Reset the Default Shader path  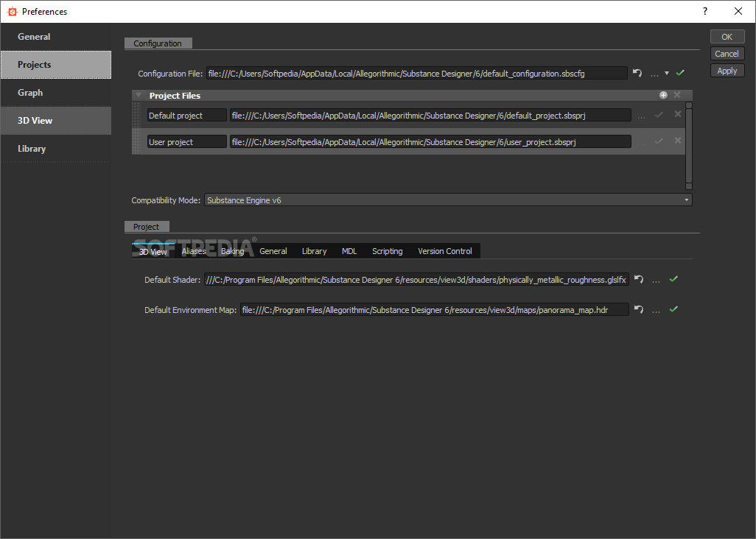(x=639, y=279)
